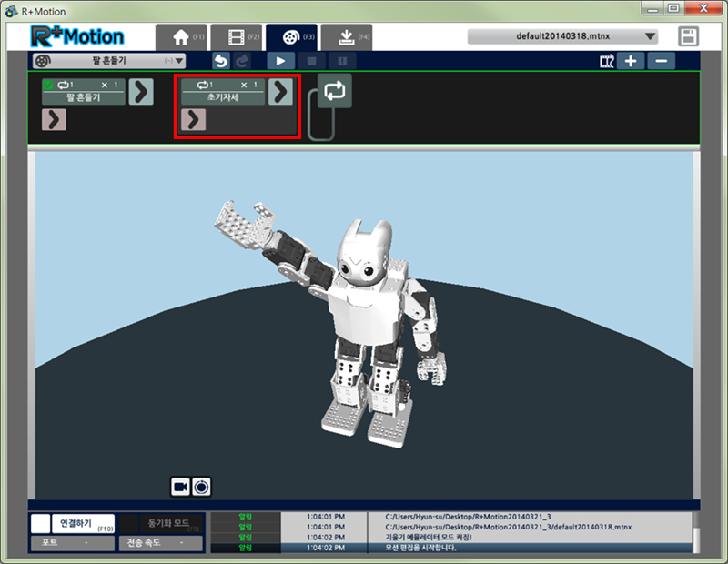Open the 전송 속도 baud rate selector
This screenshot has height=564, width=728.
(x=161, y=543)
